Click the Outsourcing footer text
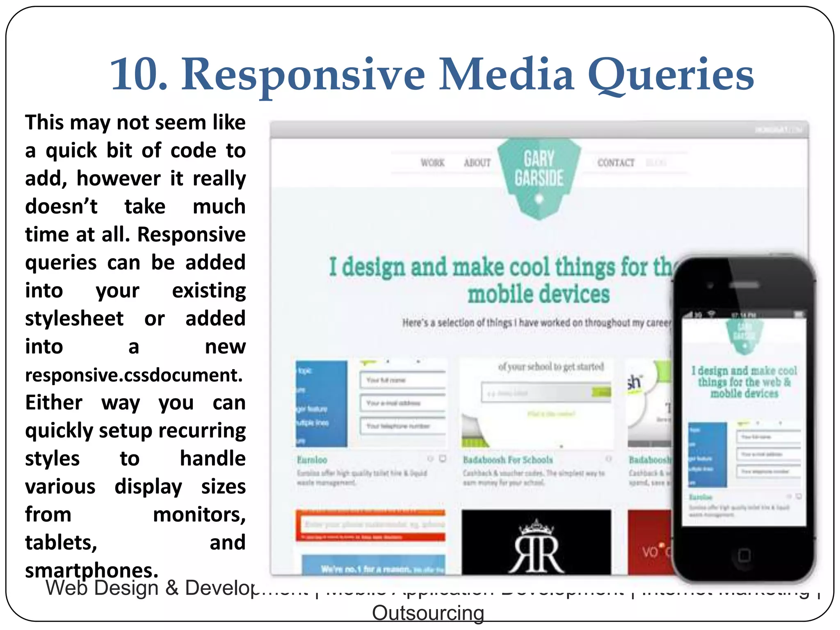The height and width of the screenshot is (630, 840). click(428, 613)
